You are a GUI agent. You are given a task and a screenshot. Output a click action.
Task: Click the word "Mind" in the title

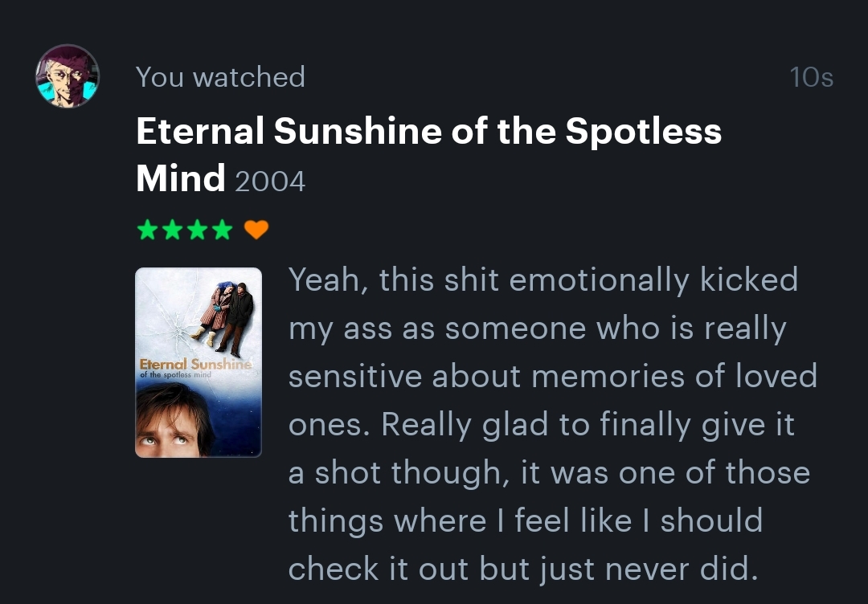181,178
